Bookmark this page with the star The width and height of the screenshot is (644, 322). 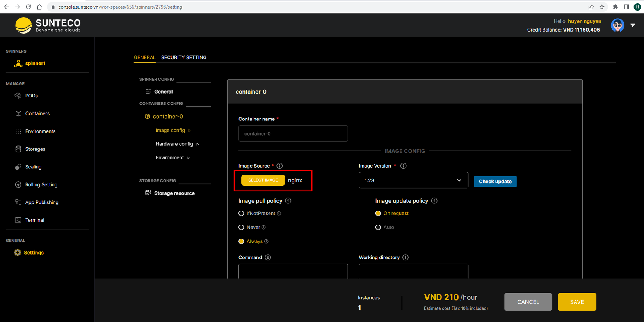(x=602, y=7)
